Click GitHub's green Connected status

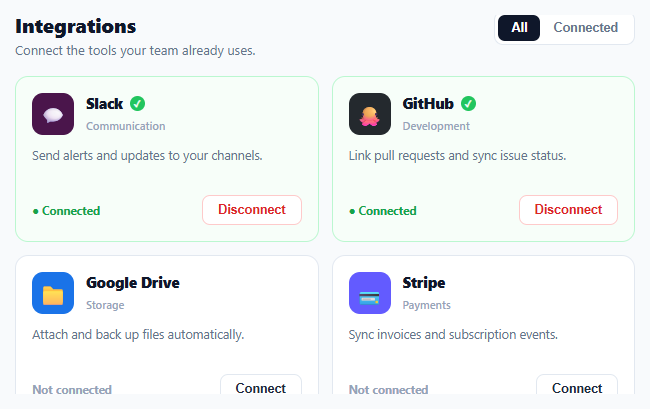pyautogui.click(x=383, y=211)
